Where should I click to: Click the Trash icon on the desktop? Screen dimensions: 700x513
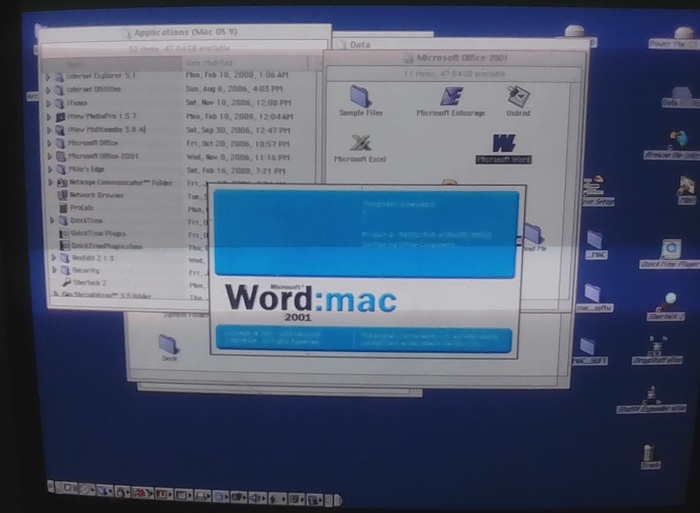[651, 453]
